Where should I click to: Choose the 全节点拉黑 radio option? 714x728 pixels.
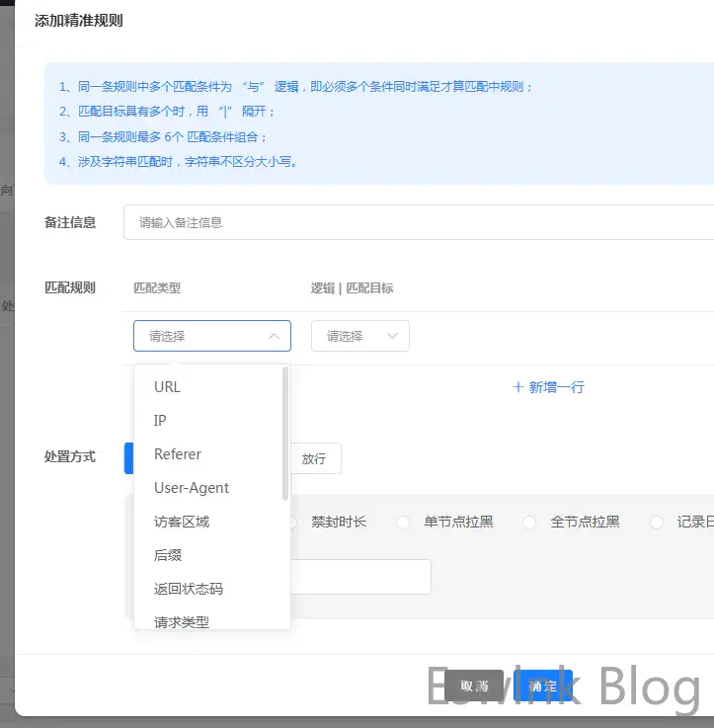[529, 522]
